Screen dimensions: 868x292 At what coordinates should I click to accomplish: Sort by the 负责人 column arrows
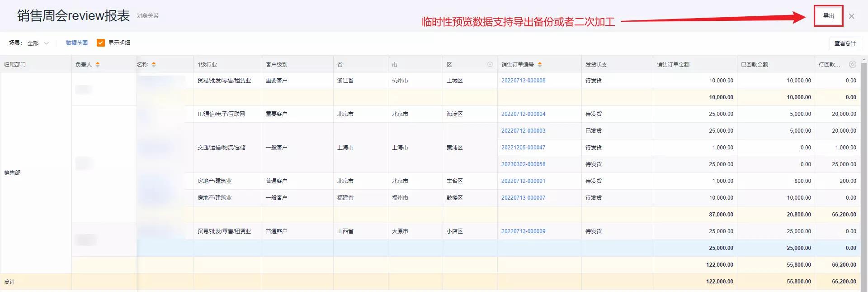click(x=98, y=65)
